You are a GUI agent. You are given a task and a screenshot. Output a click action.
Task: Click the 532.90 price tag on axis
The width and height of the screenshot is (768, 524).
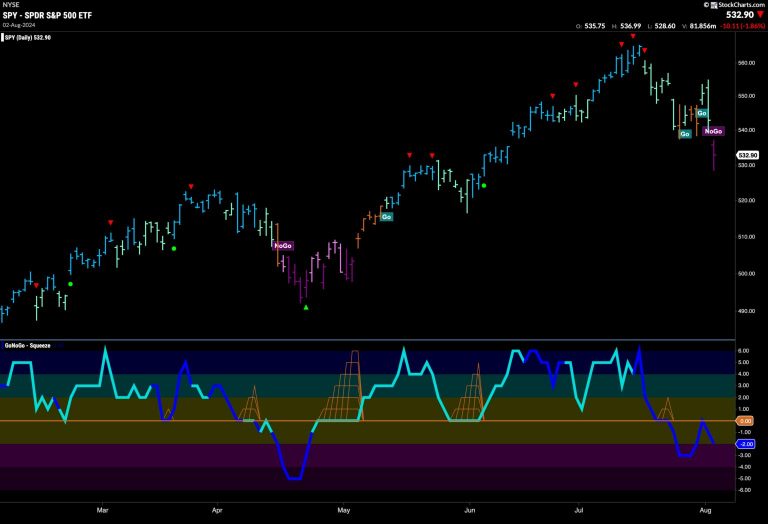748,155
